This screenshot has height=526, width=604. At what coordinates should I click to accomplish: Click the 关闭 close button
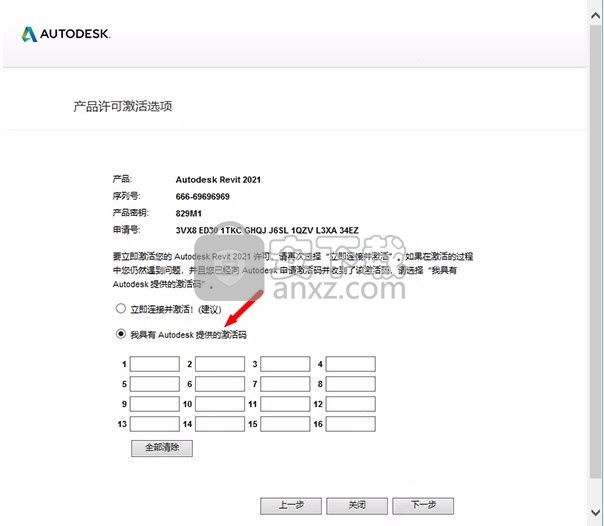coord(357,506)
